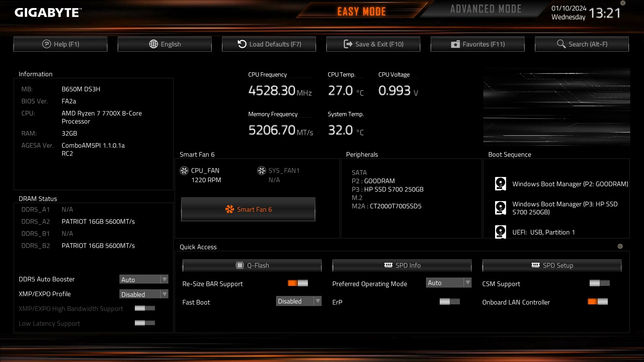
Task: Click Save & Exit (F10)
Action: pos(373,44)
